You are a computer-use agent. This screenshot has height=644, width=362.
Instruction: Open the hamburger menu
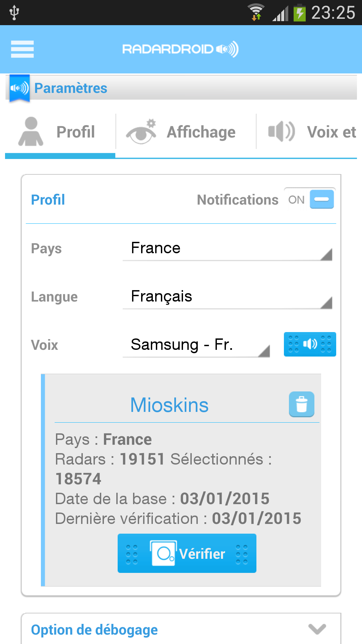22,49
